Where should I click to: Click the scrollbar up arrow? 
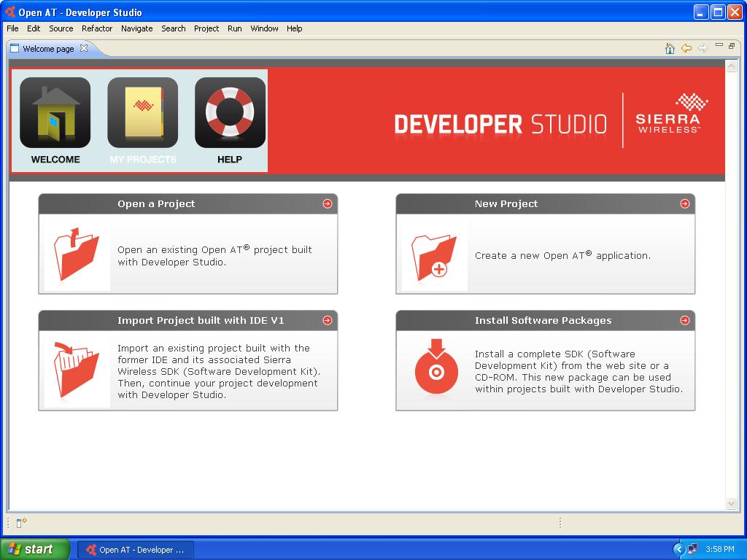point(731,66)
